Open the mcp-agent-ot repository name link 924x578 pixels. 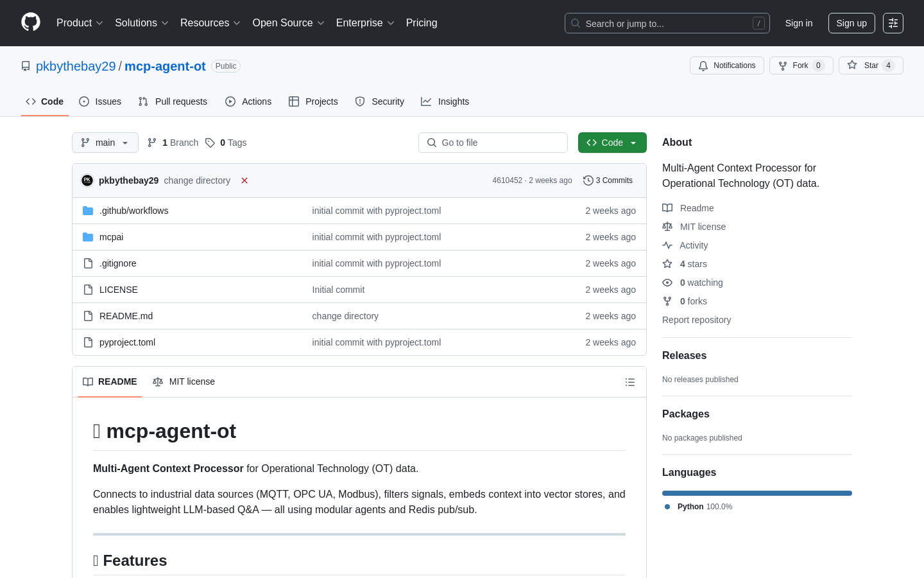coord(165,66)
